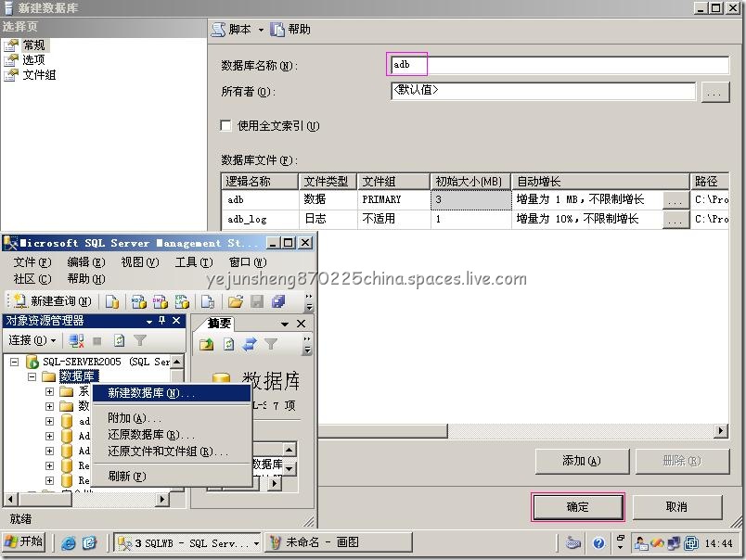Image resolution: width=746 pixels, height=560 pixels.
Task: Click the SQL Server Mobile query icon
Action: click(x=208, y=301)
